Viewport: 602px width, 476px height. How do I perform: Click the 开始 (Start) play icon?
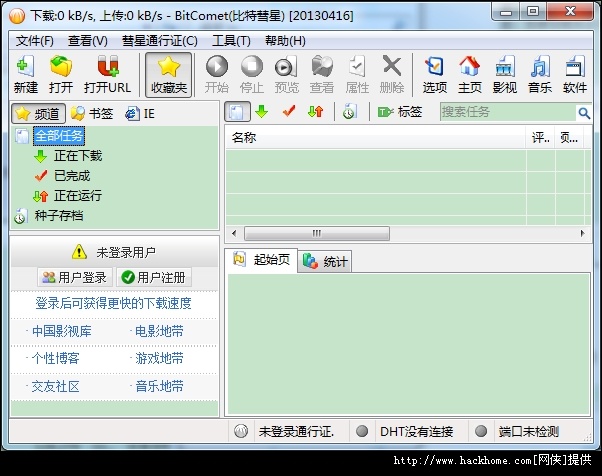pyautogui.click(x=217, y=74)
